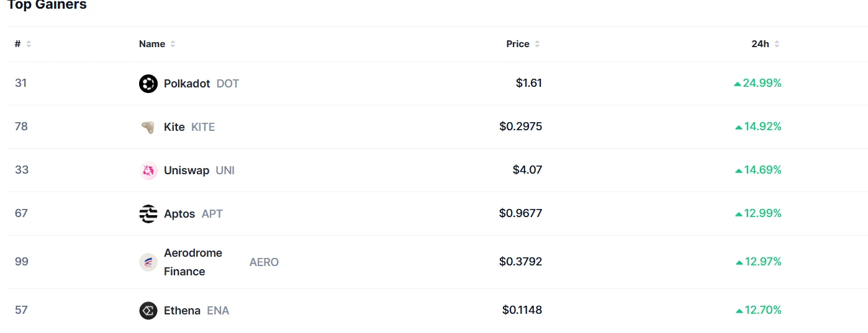The height and width of the screenshot is (333, 868).
Task: Open the Ethena coin name link
Action: pos(182,310)
